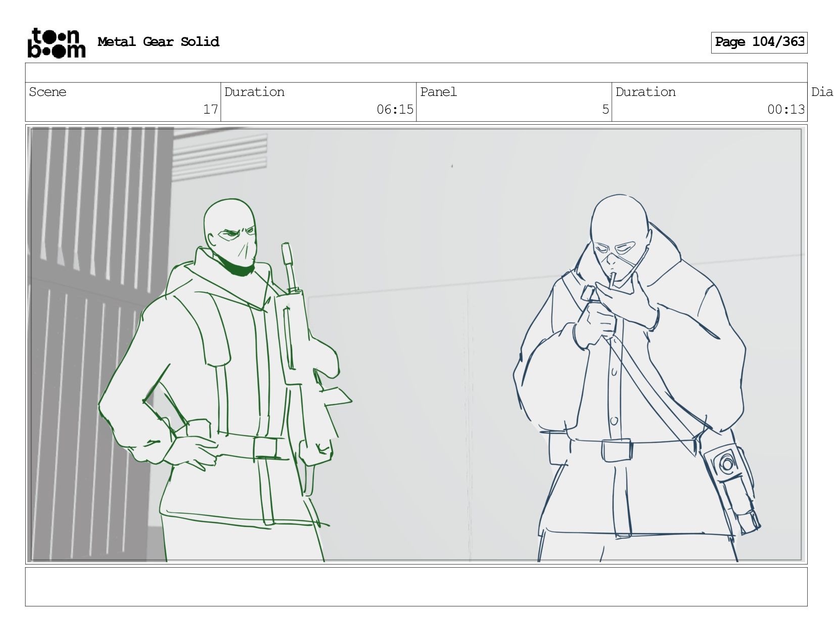This screenshot has width=834, height=644.
Task: Select the scene number value '17'
Action: (210, 110)
